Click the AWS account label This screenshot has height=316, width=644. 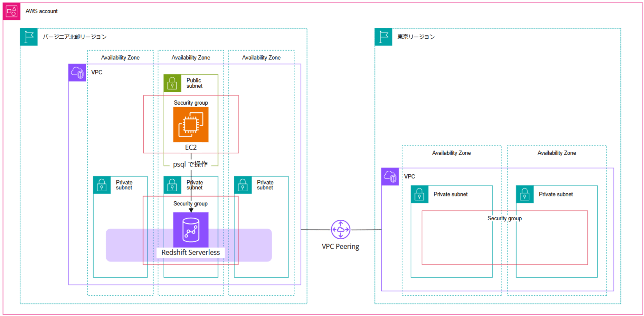coord(42,11)
